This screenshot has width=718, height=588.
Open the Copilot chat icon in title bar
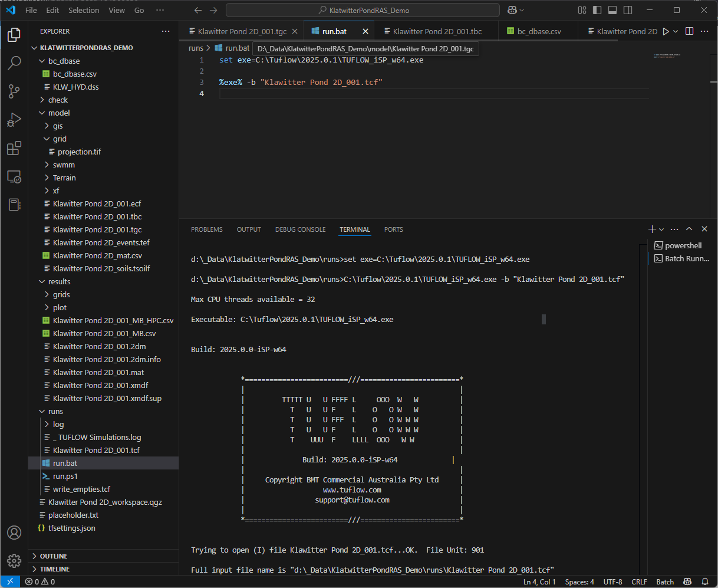(512, 10)
